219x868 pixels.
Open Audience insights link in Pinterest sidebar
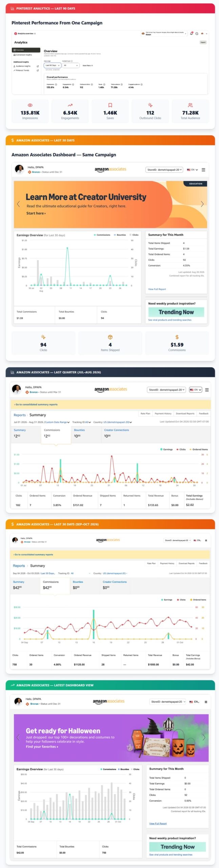coord(26,66)
